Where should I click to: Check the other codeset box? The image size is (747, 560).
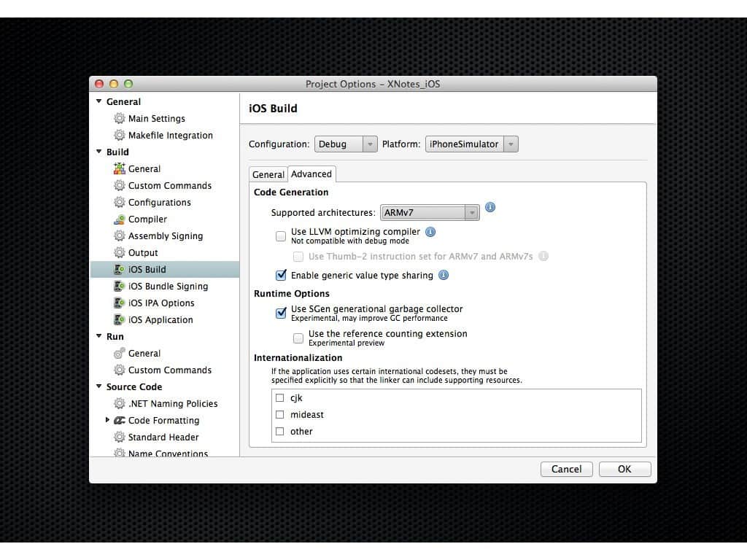tap(279, 431)
